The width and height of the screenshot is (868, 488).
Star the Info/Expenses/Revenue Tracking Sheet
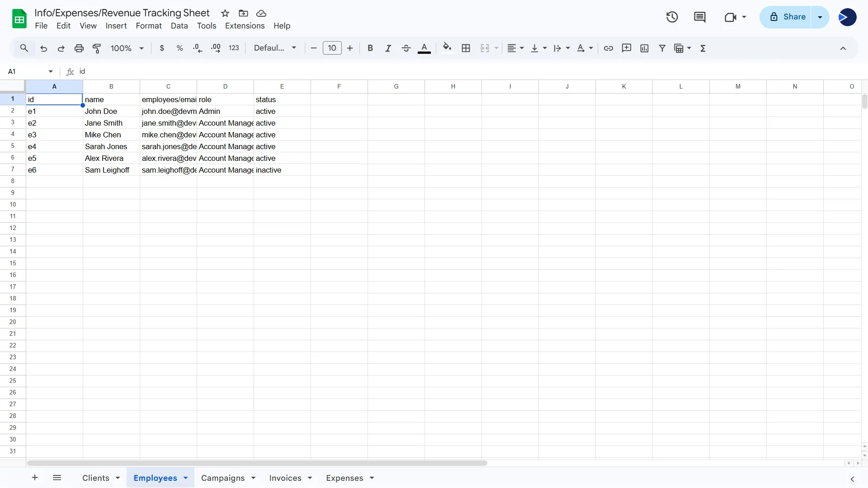point(225,13)
